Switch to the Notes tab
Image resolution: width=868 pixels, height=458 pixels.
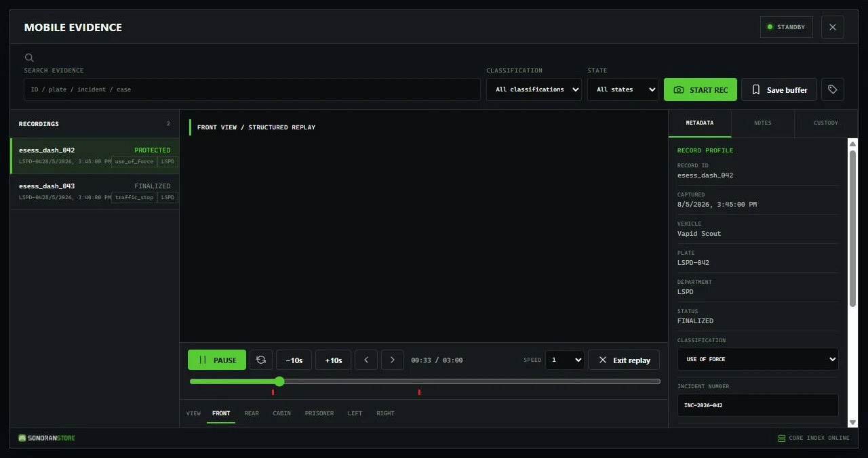[x=763, y=123]
